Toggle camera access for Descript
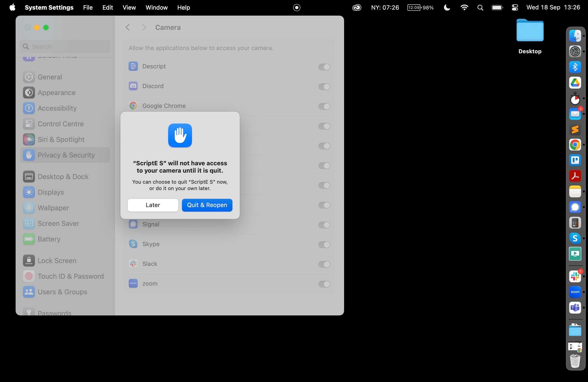This screenshot has width=588, height=382. pyautogui.click(x=324, y=67)
